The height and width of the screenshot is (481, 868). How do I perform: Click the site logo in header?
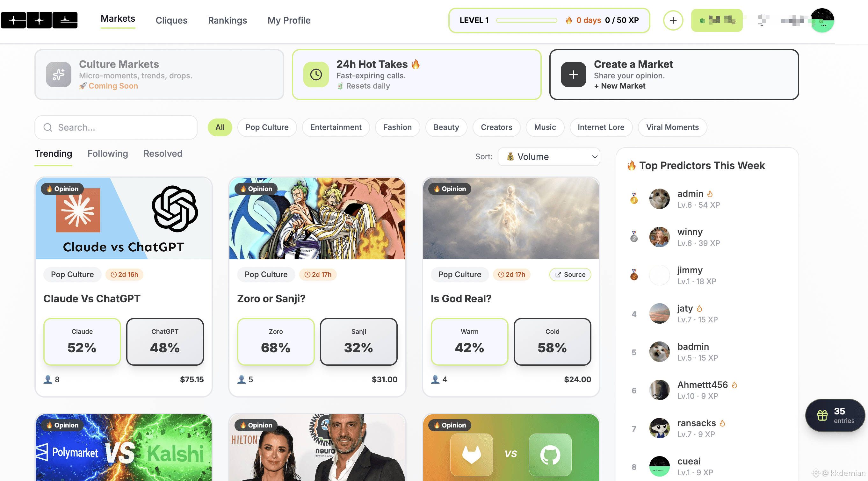[x=39, y=21]
